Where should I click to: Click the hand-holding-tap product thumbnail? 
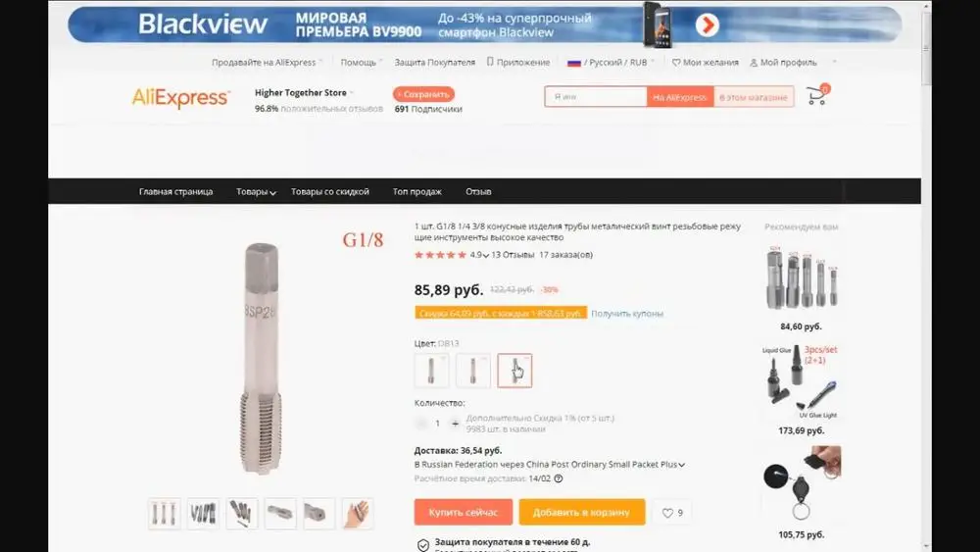[x=358, y=514]
